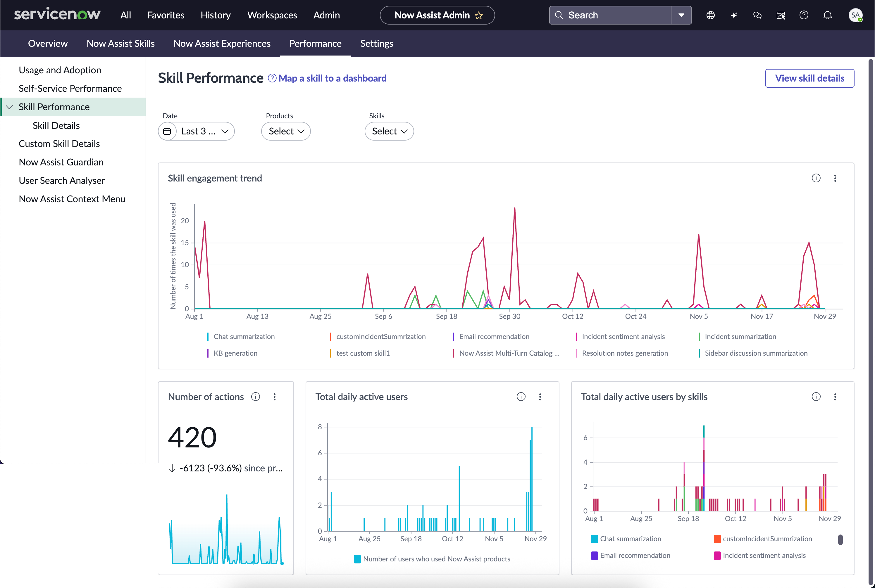Toggle Incident sentiment analysis legend in trend chart

coord(620,336)
